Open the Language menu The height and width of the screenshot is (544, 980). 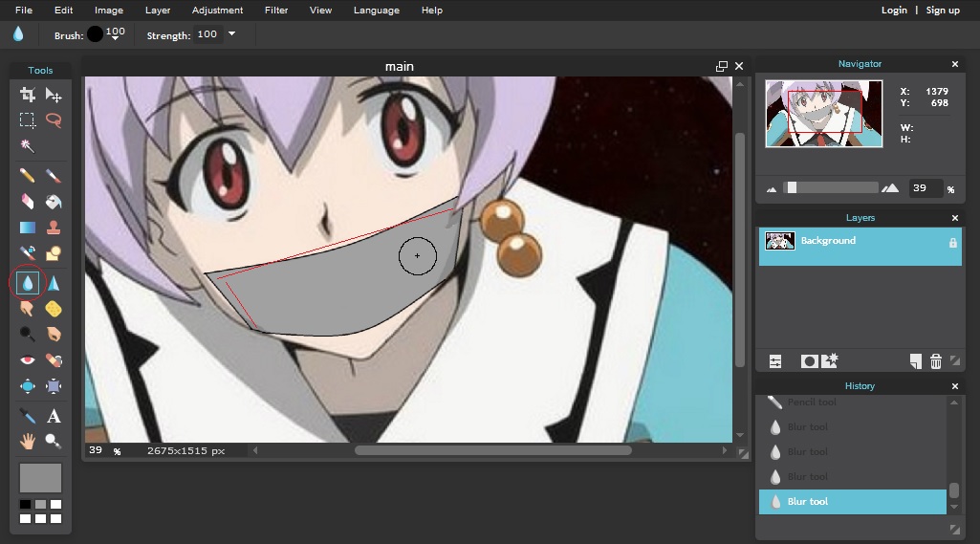point(377,10)
